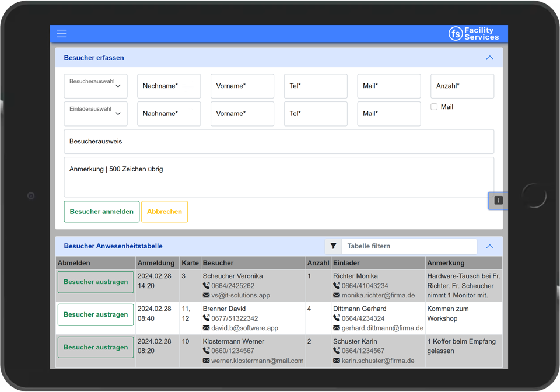Collapse the Besucher Anwesenheitstabelle panel

(489, 246)
